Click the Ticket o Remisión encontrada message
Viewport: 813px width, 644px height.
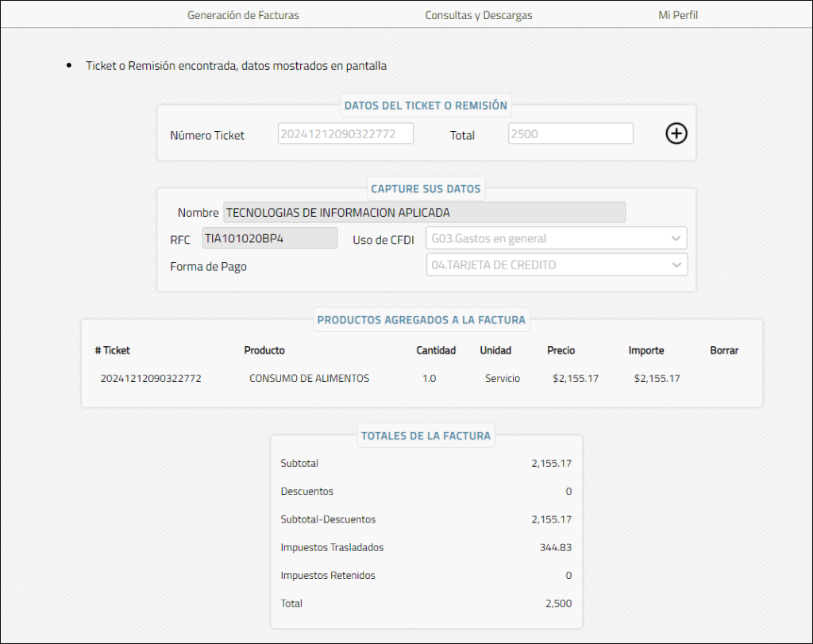click(237, 66)
